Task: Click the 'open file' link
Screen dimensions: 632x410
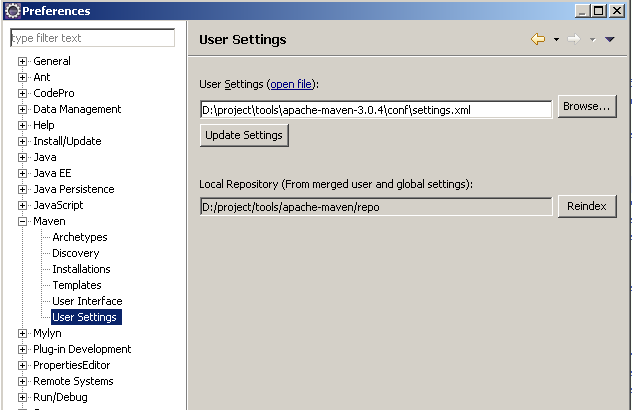Action: pyautogui.click(x=291, y=84)
